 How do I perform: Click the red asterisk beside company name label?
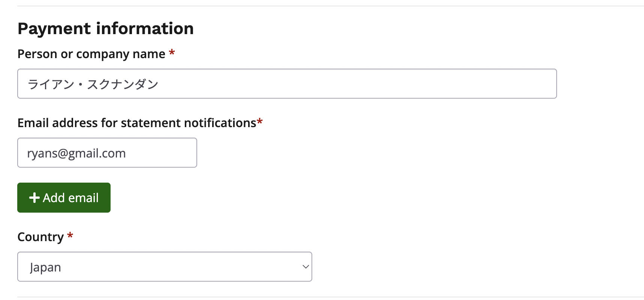coord(172,53)
